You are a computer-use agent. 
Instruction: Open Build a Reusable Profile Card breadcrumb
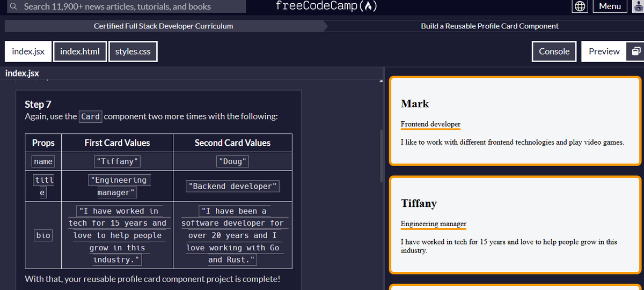(489, 26)
